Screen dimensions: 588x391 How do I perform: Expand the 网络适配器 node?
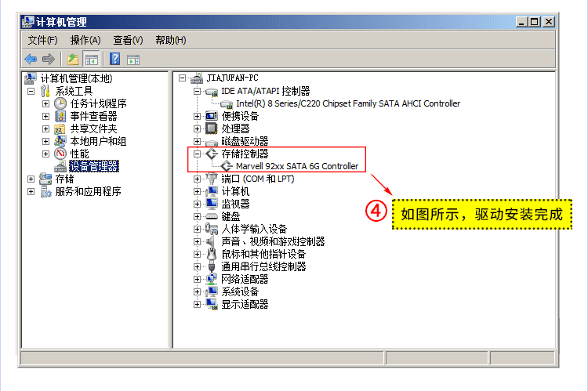point(197,279)
